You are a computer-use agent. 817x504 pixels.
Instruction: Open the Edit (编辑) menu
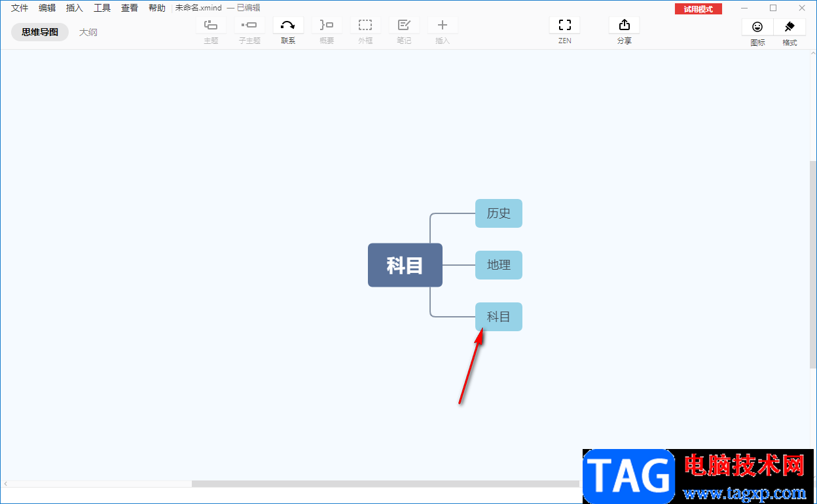47,8
